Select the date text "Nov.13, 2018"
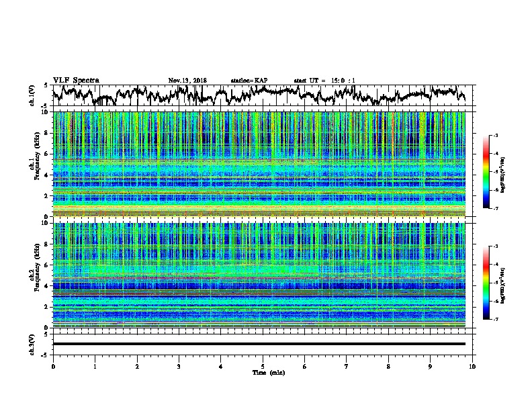 click(x=187, y=81)
